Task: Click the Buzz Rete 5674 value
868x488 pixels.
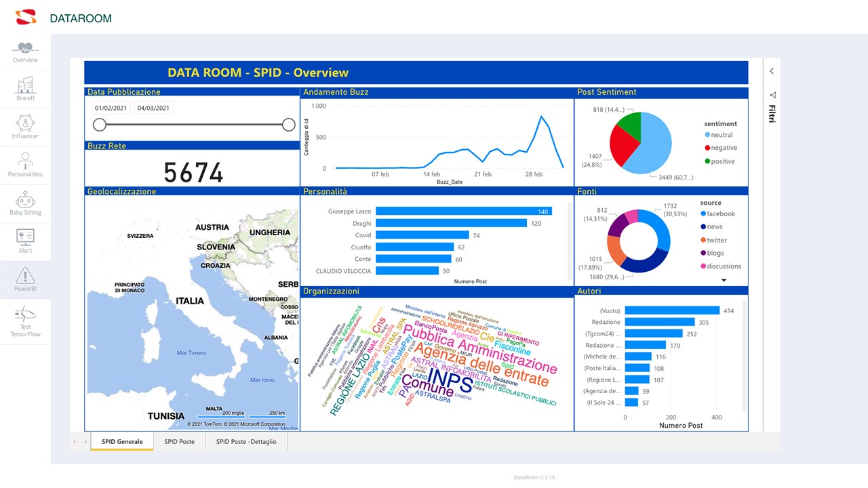Action: point(193,173)
